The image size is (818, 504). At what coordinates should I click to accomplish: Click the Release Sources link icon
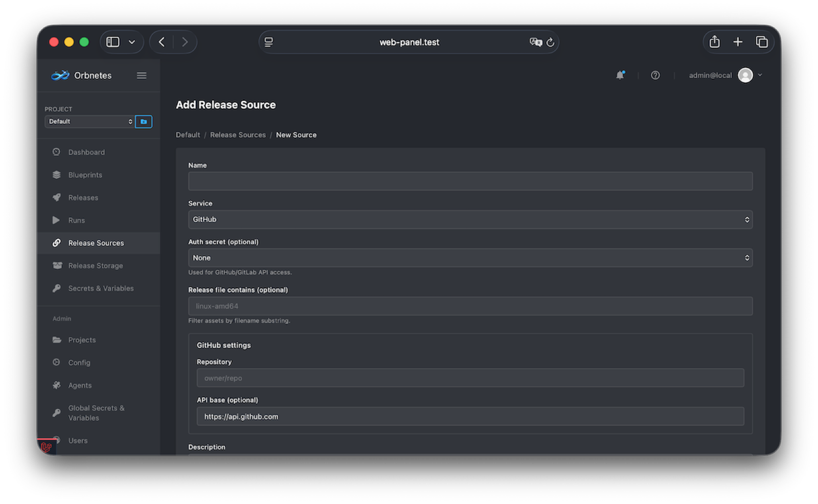pos(56,243)
